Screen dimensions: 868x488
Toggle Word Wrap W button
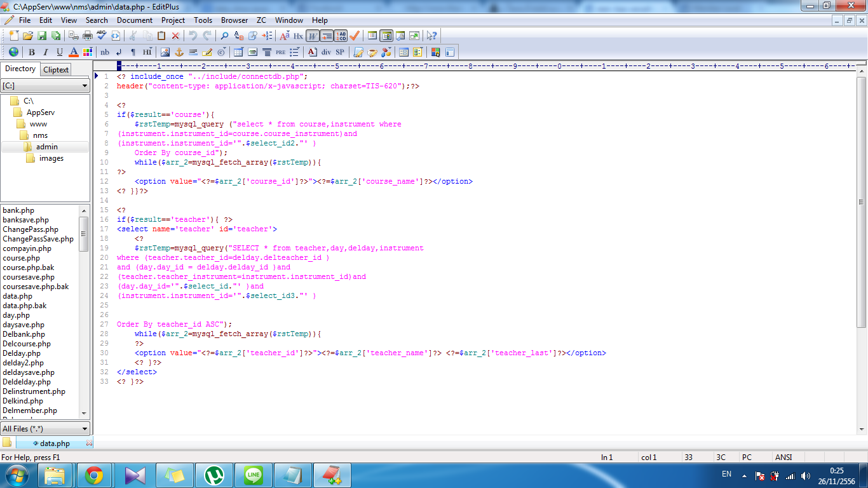(312, 36)
